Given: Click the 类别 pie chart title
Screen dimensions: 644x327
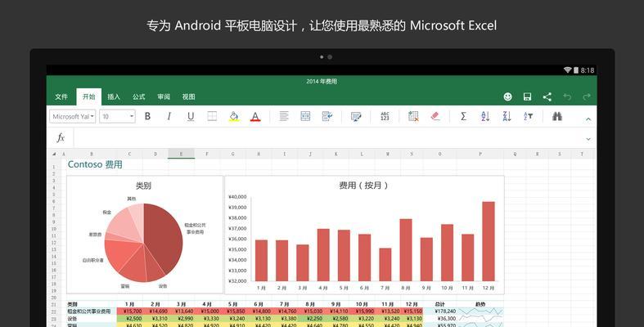Looking at the screenshot, I should coord(143,186).
